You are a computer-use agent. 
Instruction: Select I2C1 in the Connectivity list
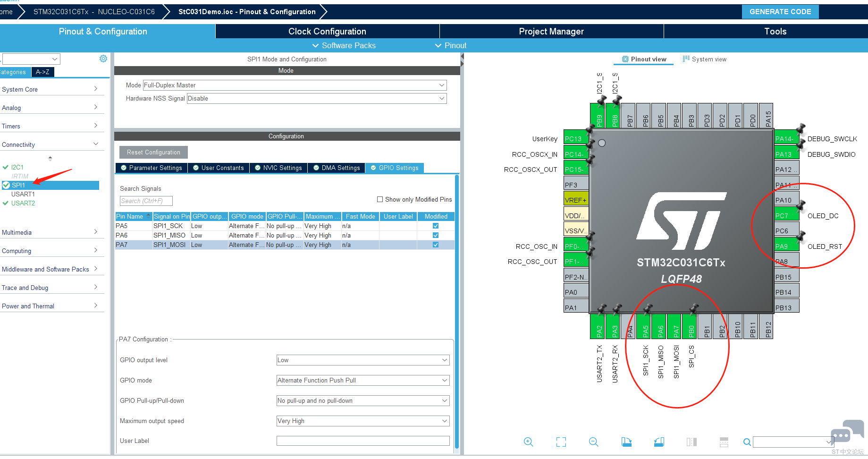pos(17,167)
